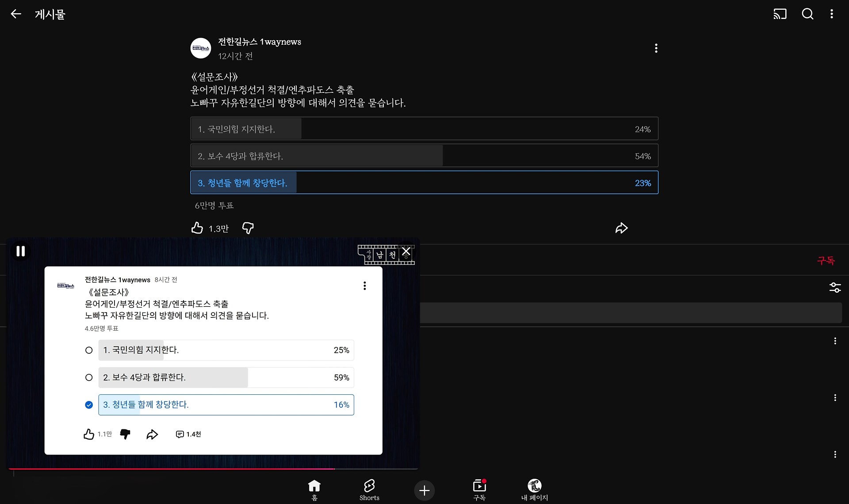This screenshot has height=504, width=849.
Task: Dislike the post with the thumbs down icon
Action: tap(248, 228)
